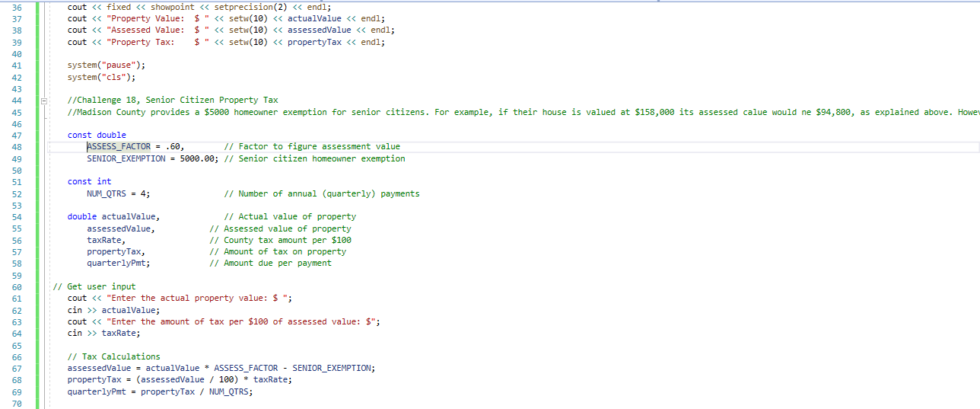Screen dimensions: 980x409
Task: Place cursor on the system("cls") statement
Action: point(101,77)
